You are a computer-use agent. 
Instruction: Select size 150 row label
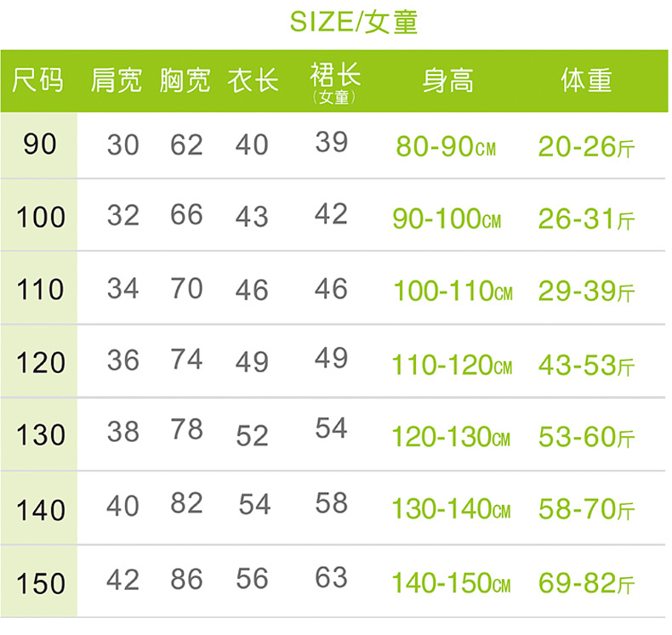tap(40, 582)
